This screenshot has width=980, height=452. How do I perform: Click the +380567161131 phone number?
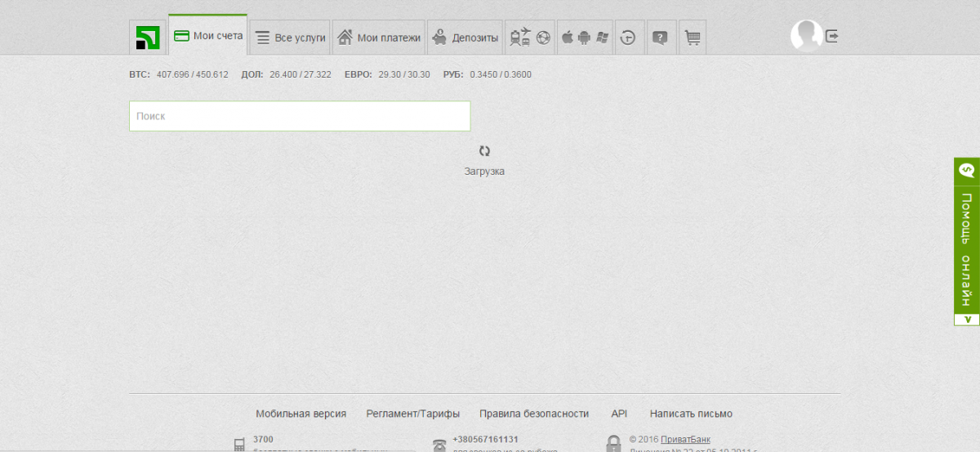click(x=485, y=439)
